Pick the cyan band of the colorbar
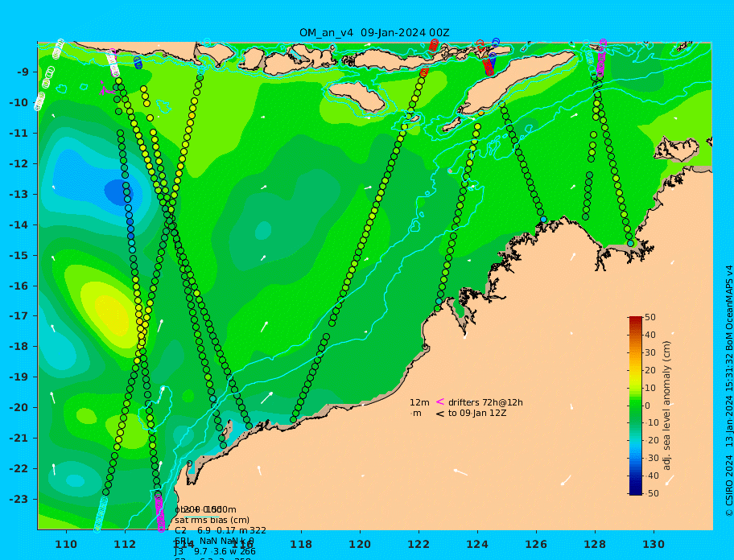Screen dimensions: 734x560 [x=636, y=442]
